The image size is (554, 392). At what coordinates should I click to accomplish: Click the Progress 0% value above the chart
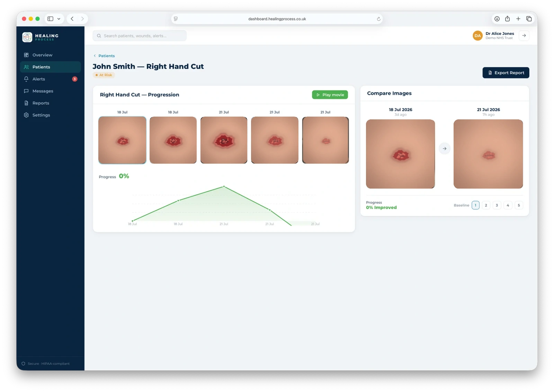pos(124,176)
